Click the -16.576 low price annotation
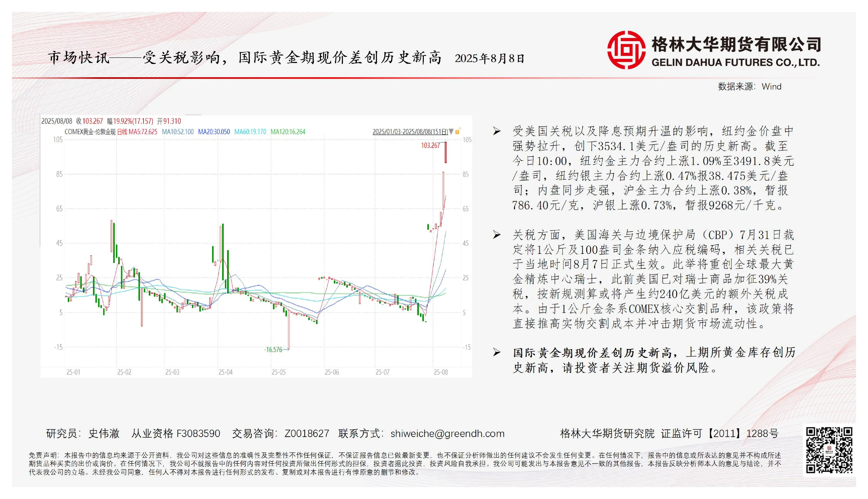Image resolution: width=868 pixels, height=499 pixels. (x=273, y=349)
